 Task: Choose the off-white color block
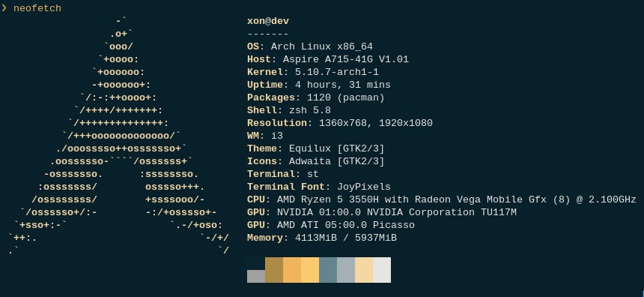(382, 270)
